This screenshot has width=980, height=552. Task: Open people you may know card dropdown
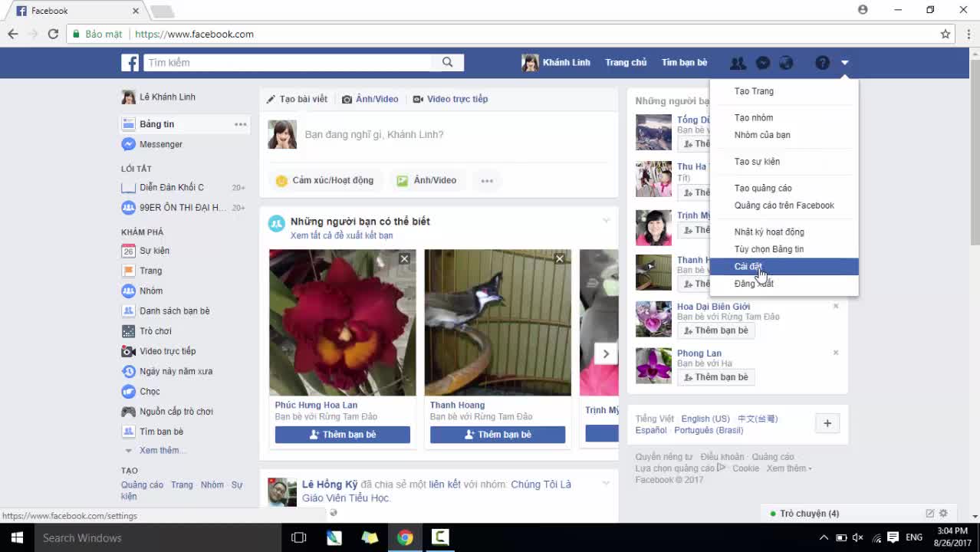[x=606, y=222]
